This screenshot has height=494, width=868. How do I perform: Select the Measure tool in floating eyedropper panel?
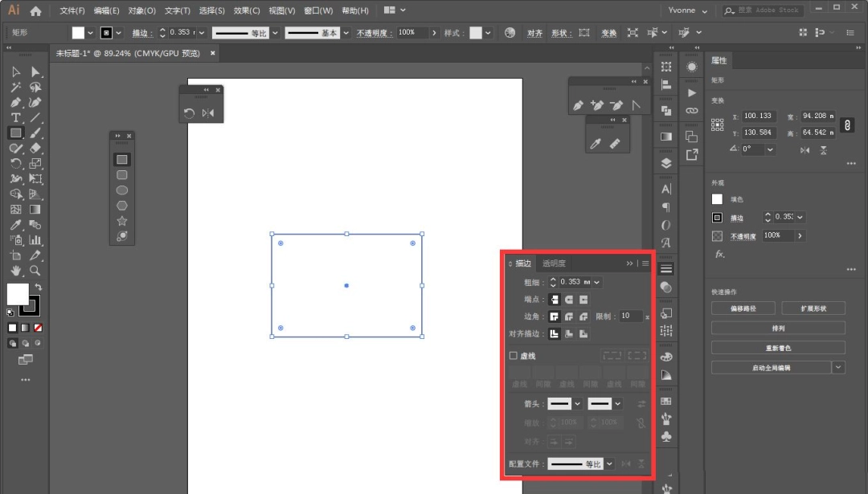pos(615,144)
